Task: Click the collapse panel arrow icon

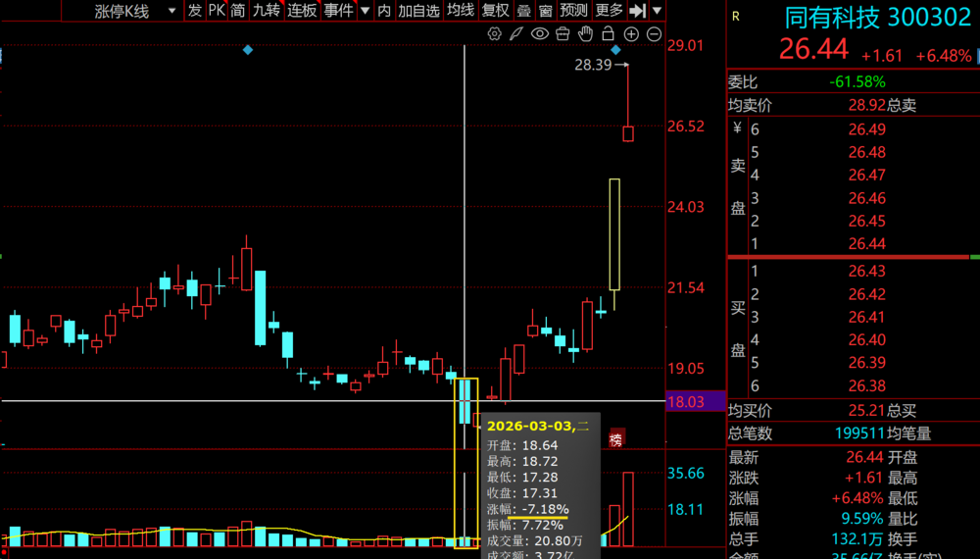Action: (637, 11)
